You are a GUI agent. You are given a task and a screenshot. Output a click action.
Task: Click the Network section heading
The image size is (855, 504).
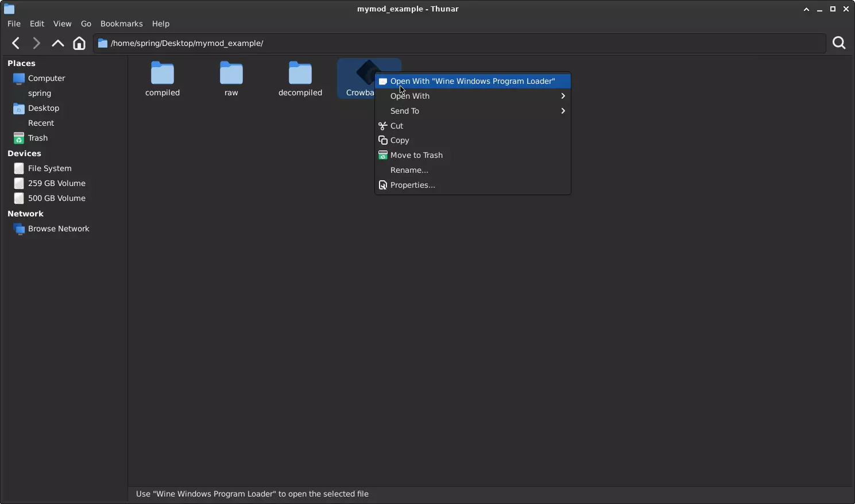point(25,214)
